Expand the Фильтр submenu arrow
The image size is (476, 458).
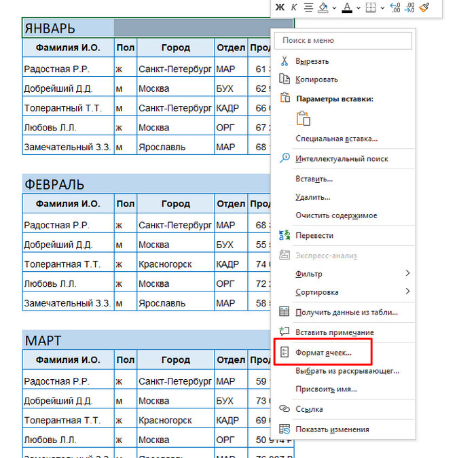(x=407, y=273)
